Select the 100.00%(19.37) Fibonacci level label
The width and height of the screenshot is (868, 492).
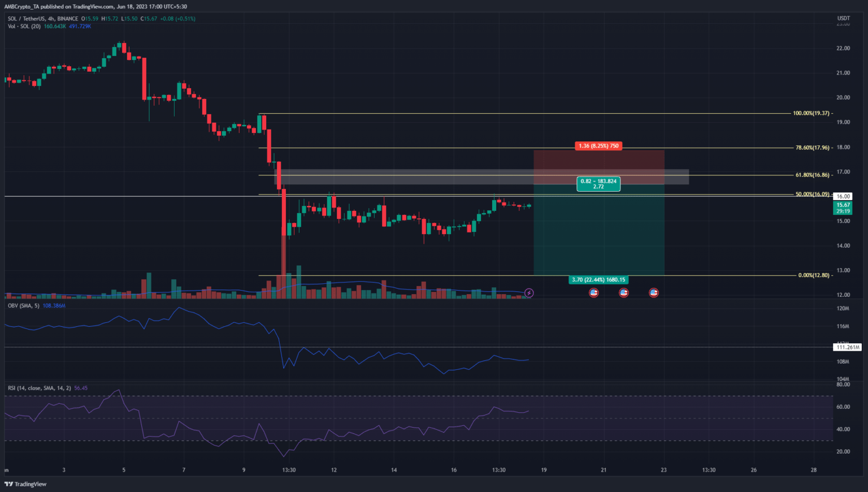[811, 113]
